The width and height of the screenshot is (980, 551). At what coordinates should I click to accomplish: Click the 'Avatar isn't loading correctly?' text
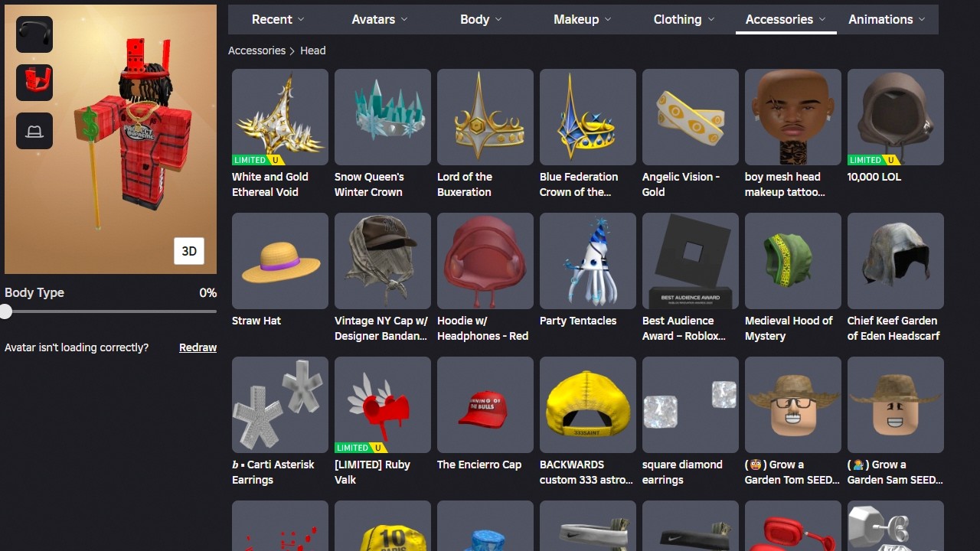[77, 347]
